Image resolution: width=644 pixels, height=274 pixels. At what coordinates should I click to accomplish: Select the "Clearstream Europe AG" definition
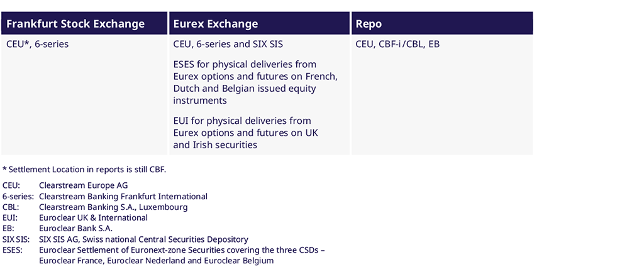[83, 185]
